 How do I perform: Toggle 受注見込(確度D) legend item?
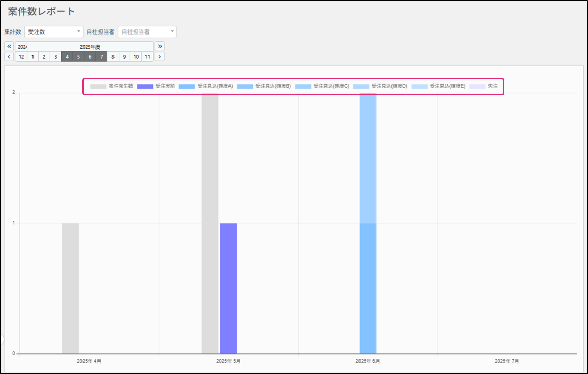point(381,86)
